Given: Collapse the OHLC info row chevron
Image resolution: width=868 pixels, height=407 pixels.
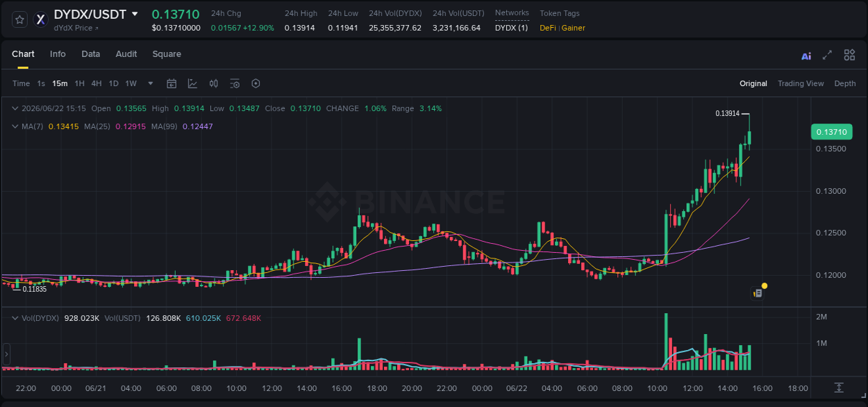Looking at the screenshot, I should (15, 108).
